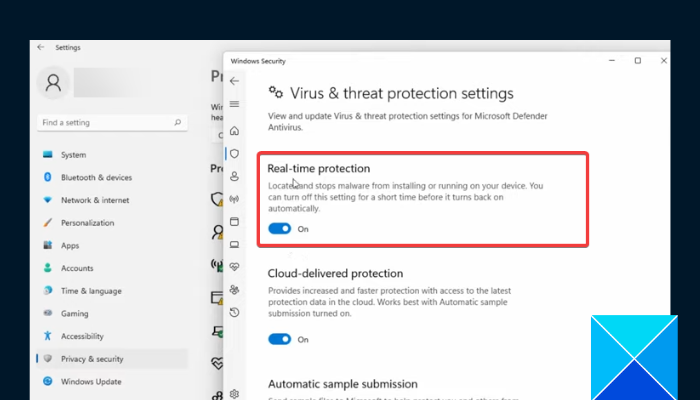Image resolution: width=700 pixels, height=400 pixels.
Task: Open Time & language settings
Action: (92, 290)
